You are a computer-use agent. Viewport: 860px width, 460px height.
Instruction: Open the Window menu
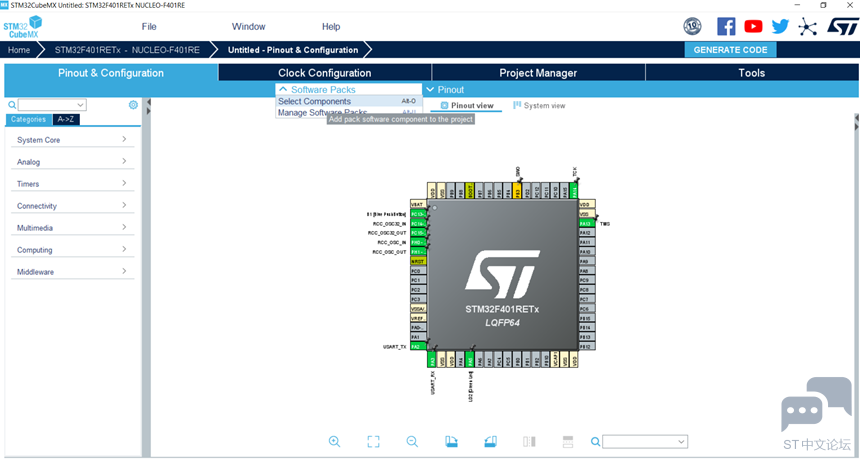pos(248,26)
